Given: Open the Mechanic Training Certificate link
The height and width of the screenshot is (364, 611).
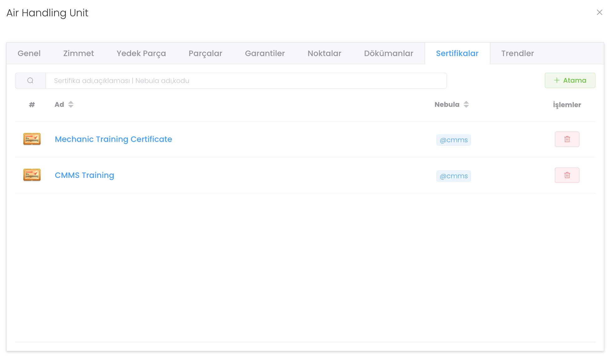Looking at the screenshot, I should [x=113, y=139].
